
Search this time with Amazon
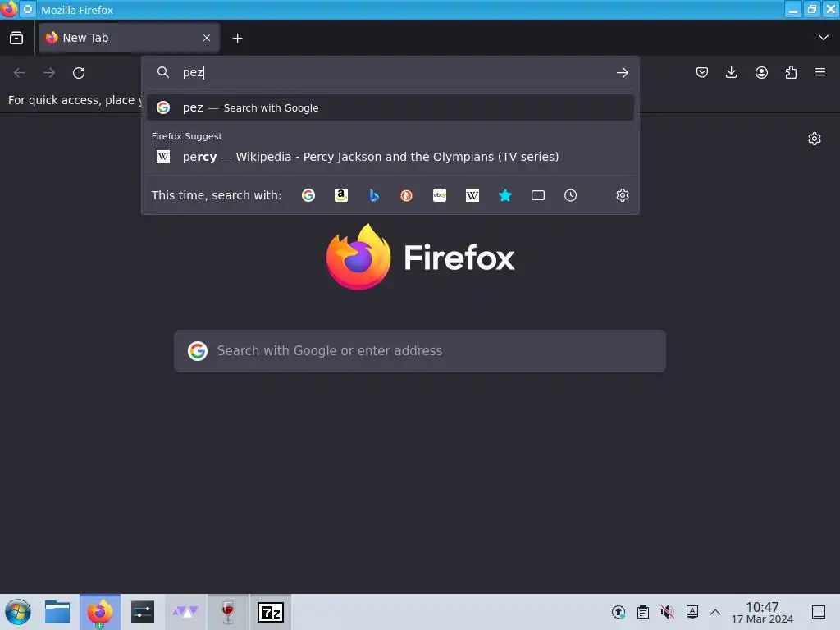[341, 195]
